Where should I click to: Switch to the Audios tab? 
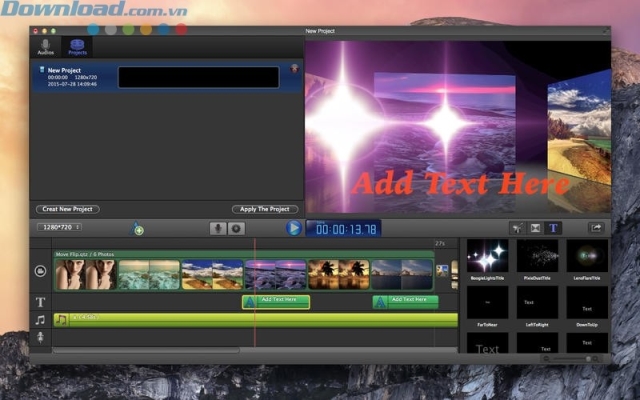tap(46, 47)
